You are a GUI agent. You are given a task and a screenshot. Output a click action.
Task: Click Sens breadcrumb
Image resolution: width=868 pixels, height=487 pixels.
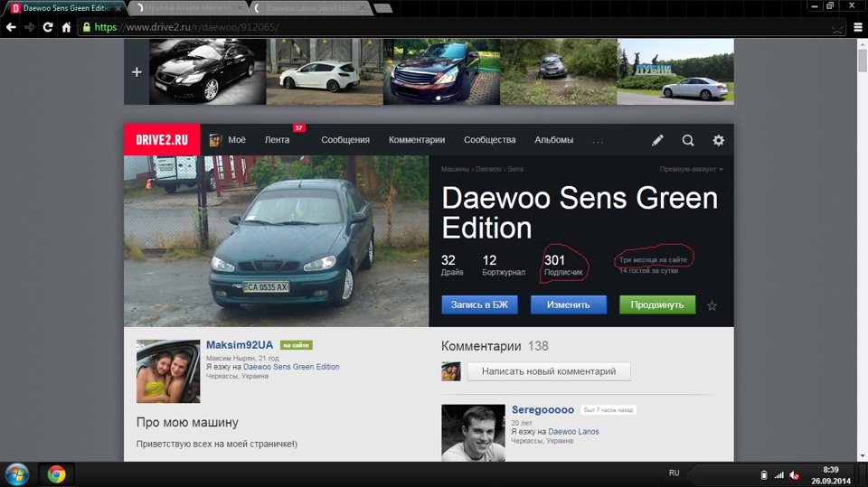pos(515,169)
